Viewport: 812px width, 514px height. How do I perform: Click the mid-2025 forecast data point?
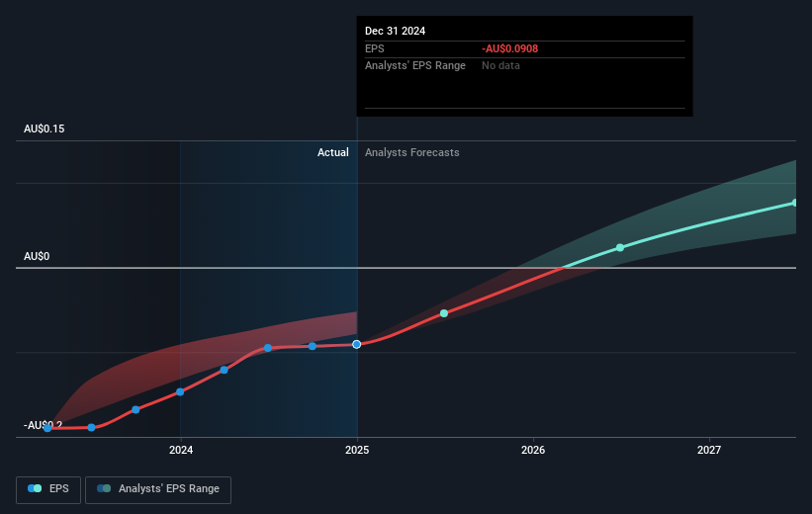coord(444,313)
